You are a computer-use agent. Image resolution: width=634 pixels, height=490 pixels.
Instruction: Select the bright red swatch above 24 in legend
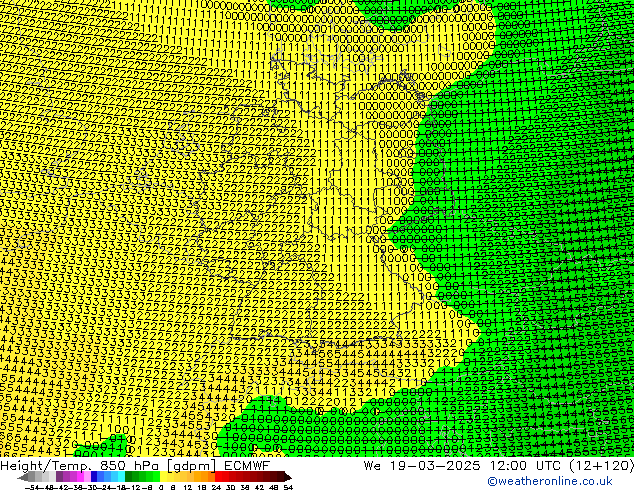(x=218, y=476)
